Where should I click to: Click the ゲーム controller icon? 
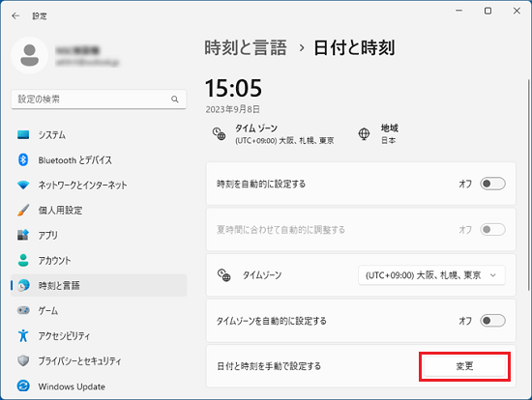23,310
